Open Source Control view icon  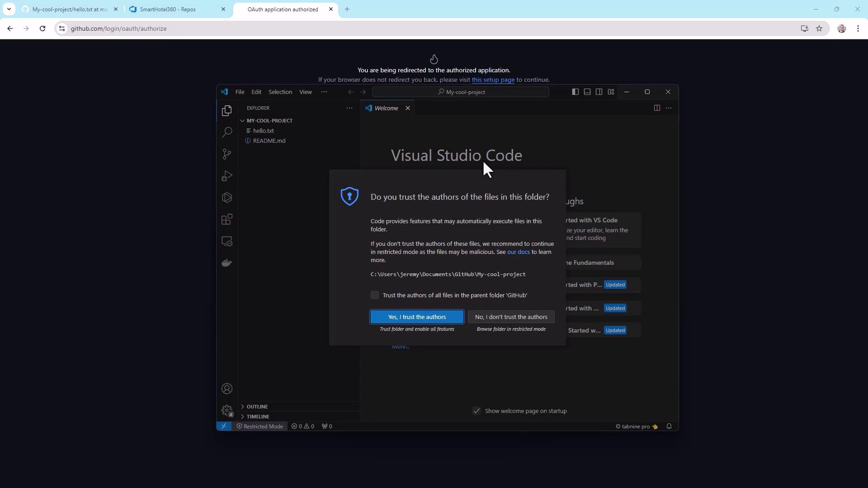pyautogui.click(x=227, y=154)
